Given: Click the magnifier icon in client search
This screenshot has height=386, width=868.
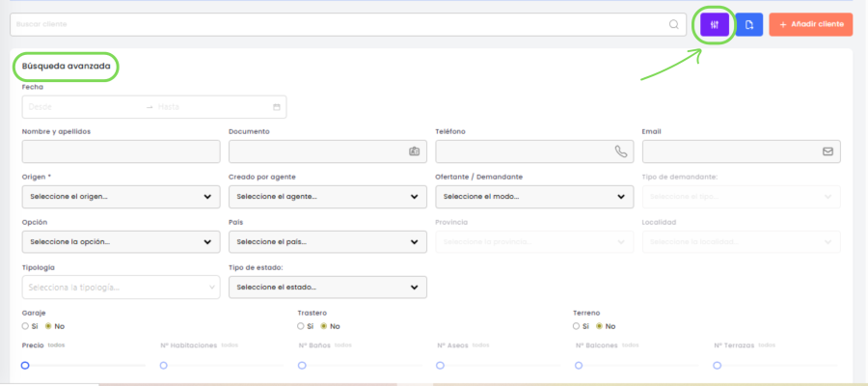Looking at the screenshot, I should (674, 24).
